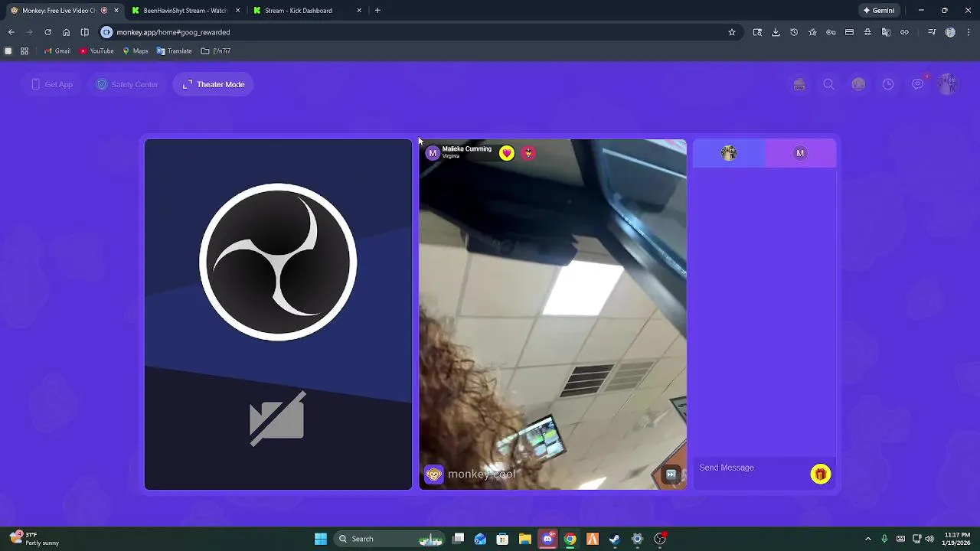Image resolution: width=980 pixels, height=551 pixels.
Task: Open Gemini in Chrome
Action: coord(879,11)
